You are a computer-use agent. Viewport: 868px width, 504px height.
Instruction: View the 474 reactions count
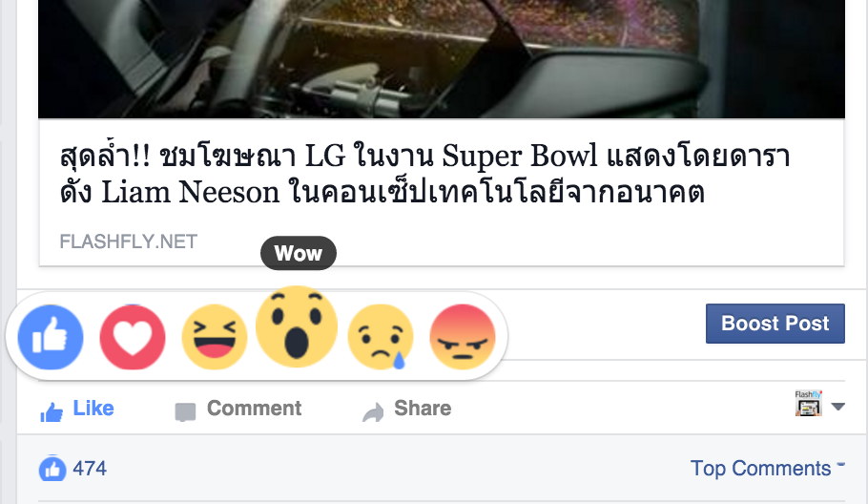(90, 469)
